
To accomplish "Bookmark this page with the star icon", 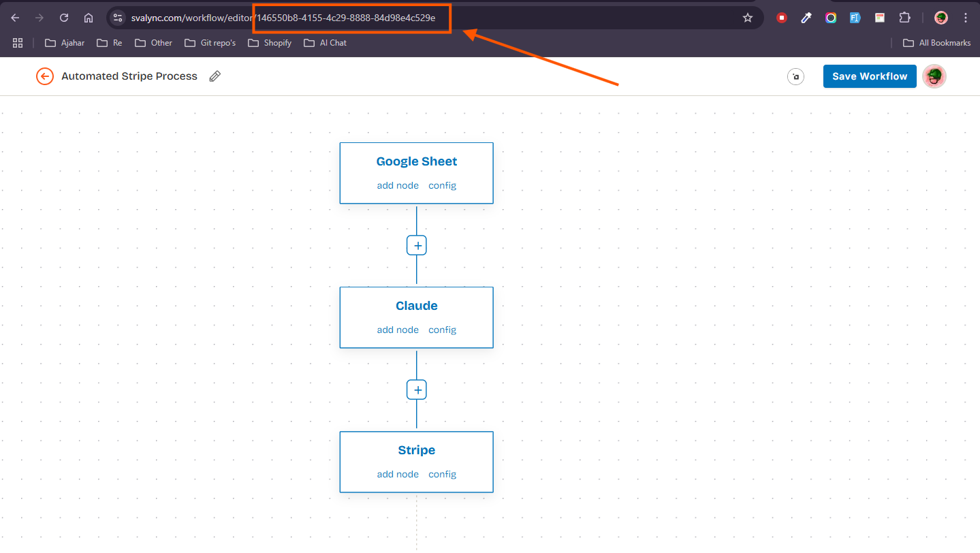I will click(x=748, y=18).
